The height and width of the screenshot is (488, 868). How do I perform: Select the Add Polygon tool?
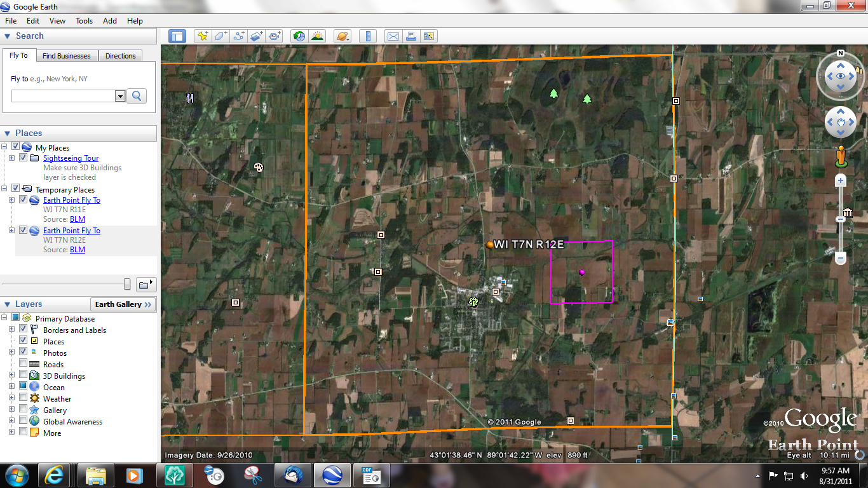click(x=220, y=36)
